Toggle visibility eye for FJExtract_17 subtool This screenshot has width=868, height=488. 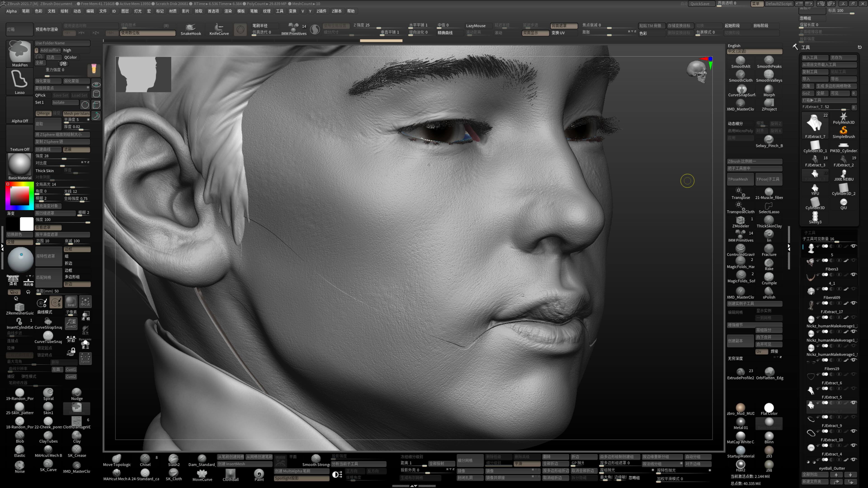click(853, 303)
